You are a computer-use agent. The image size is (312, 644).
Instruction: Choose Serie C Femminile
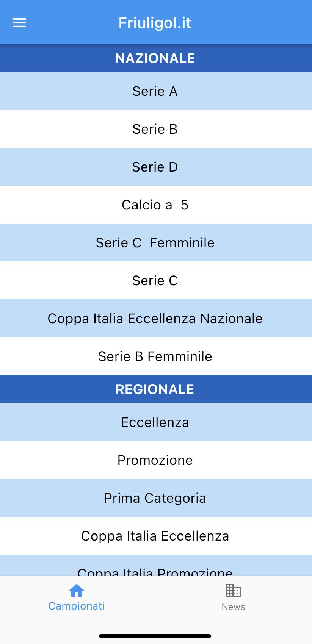pyautogui.click(x=156, y=242)
